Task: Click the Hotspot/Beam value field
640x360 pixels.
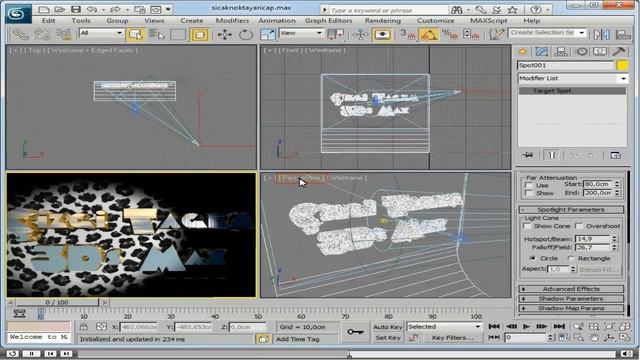Action: tap(593, 239)
